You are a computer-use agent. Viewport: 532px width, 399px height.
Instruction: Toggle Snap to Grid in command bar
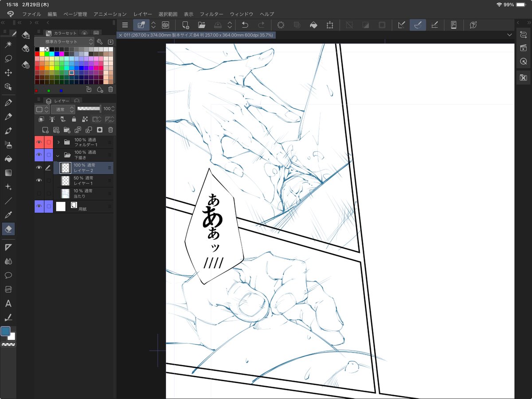(x=434, y=25)
